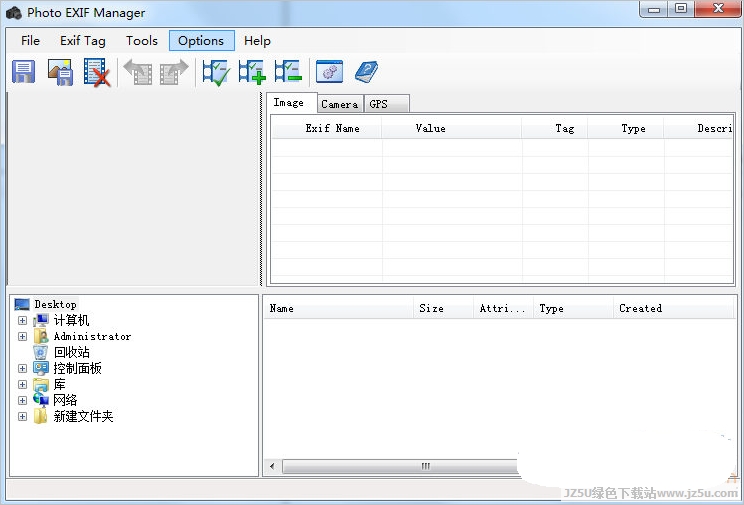Maximize the Photo EXIF Manager window
The image size is (744, 505).
coord(681,9)
